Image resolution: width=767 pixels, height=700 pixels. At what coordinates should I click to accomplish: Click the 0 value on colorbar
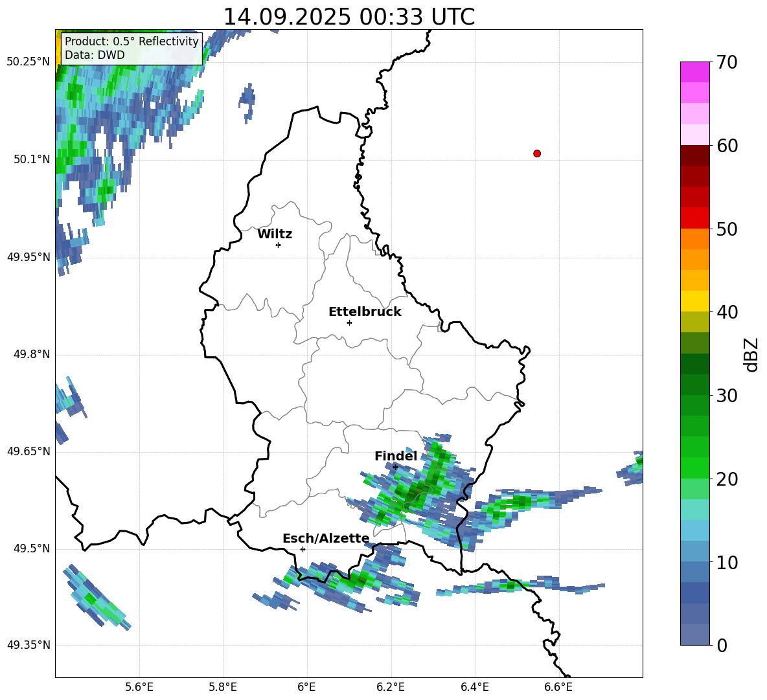pyautogui.click(x=722, y=646)
